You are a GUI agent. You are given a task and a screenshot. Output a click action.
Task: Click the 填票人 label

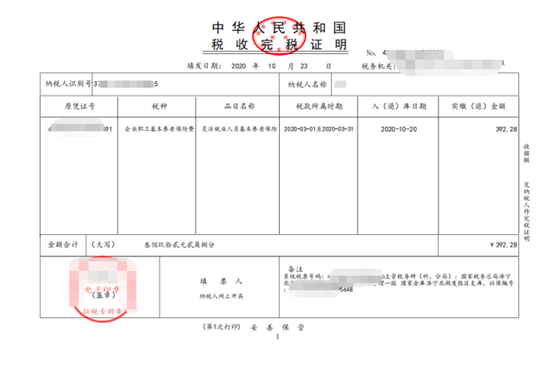pyautogui.click(x=221, y=281)
